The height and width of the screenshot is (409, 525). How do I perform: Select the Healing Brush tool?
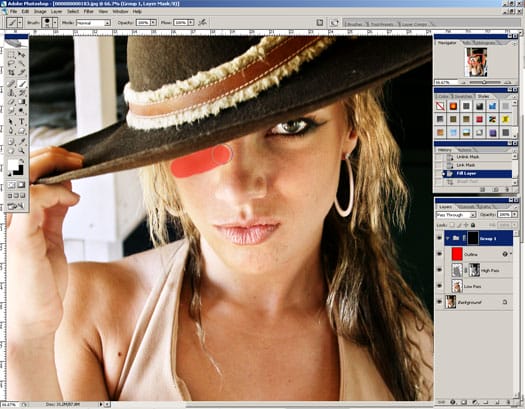click(11, 83)
